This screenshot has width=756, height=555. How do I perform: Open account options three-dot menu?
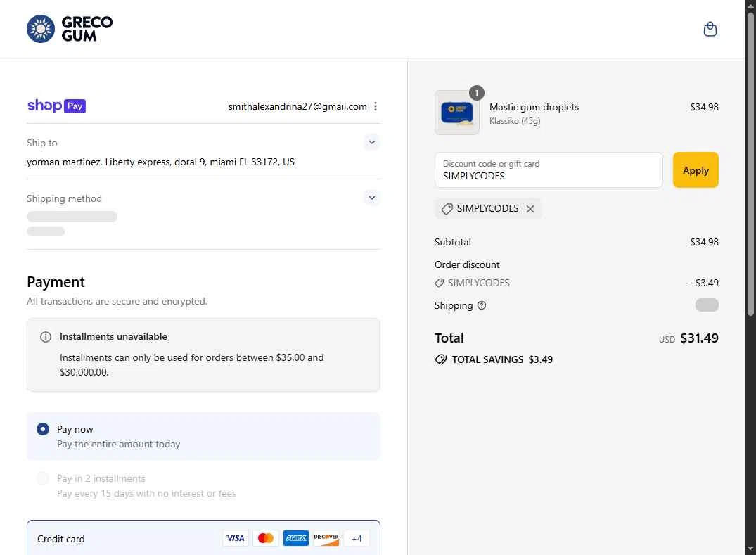click(376, 106)
